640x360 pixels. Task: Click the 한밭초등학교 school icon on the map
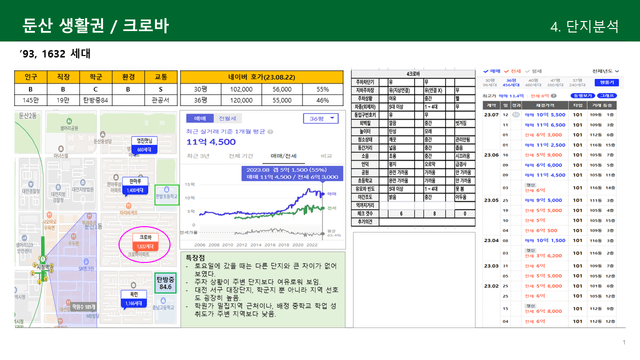167,190
